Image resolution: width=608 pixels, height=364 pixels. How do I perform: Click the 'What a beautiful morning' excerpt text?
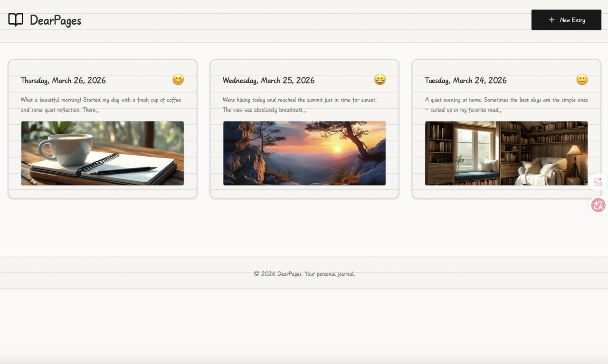[x=101, y=105]
